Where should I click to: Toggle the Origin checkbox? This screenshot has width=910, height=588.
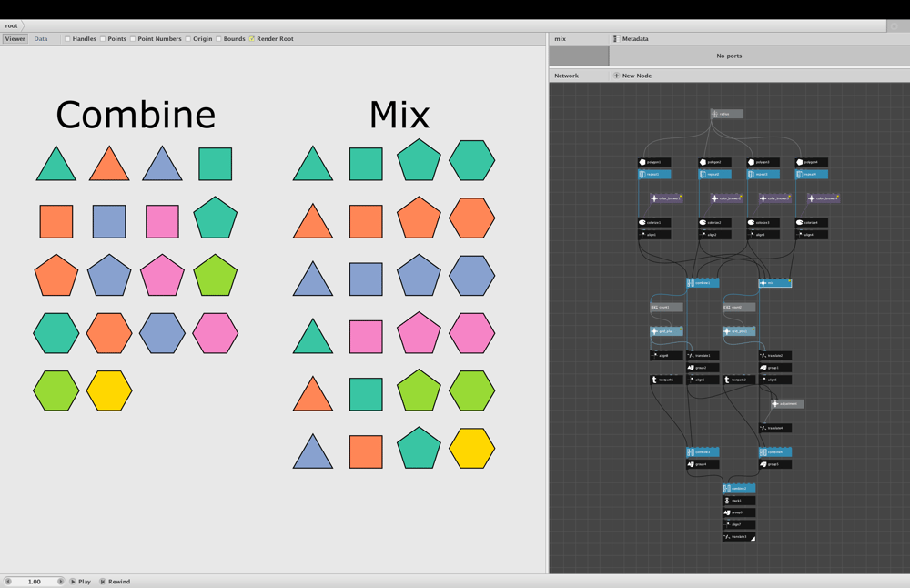tap(188, 39)
